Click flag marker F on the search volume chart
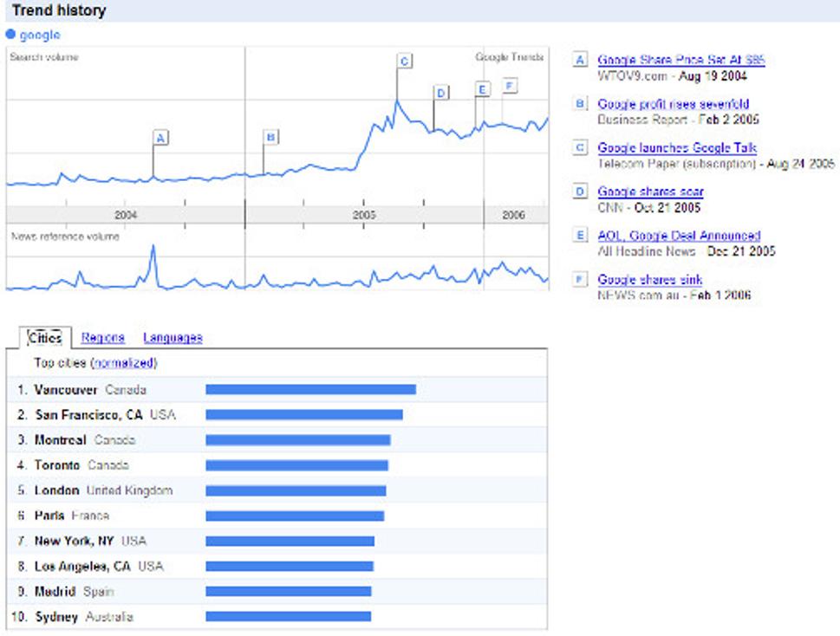 point(510,85)
